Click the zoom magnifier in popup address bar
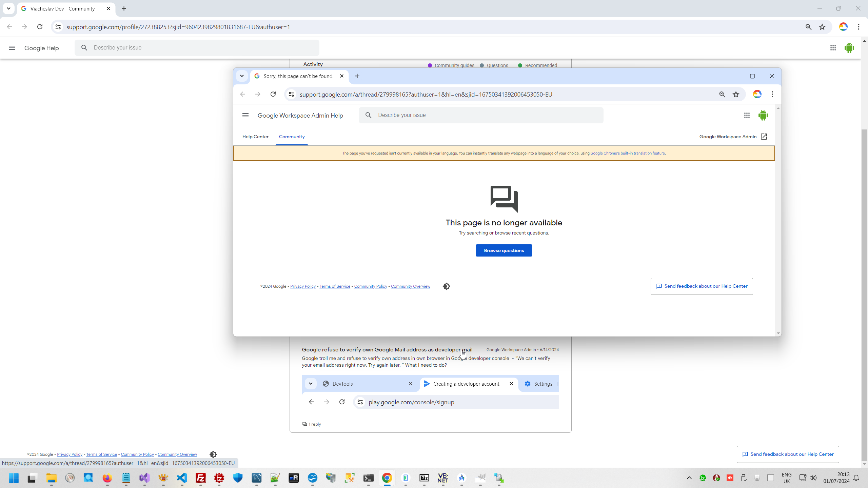The height and width of the screenshot is (488, 868). [x=722, y=94]
